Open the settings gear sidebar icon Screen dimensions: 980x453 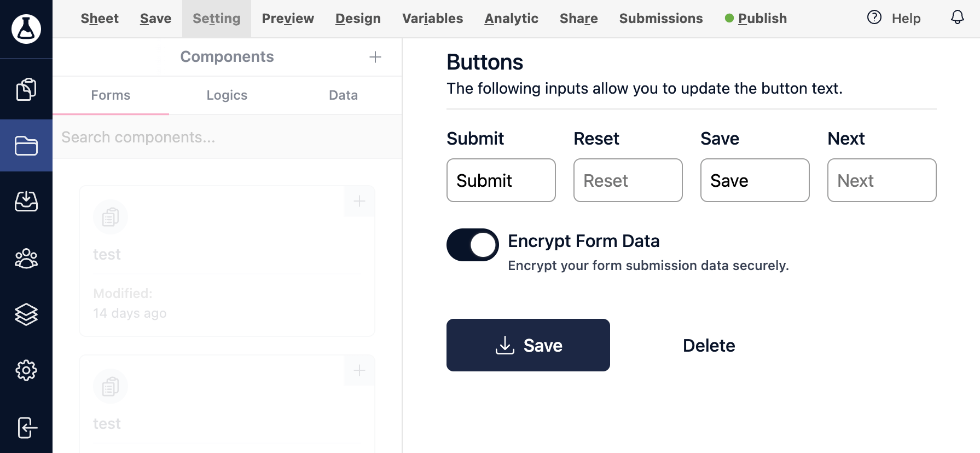coord(26,371)
